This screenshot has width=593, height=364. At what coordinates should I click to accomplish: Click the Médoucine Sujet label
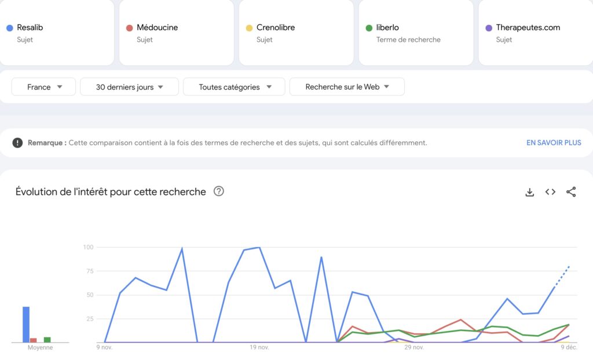[x=145, y=39]
